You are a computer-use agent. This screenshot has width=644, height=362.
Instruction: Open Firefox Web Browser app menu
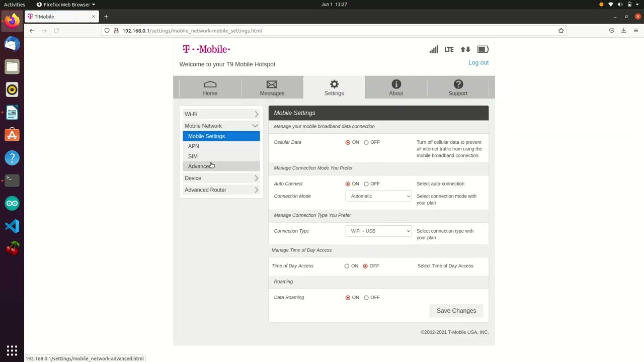(x=65, y=5)
